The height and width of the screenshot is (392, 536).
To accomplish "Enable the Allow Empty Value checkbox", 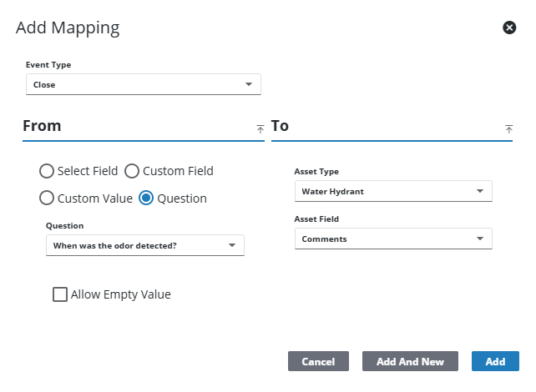I will (x=60, y=294).
